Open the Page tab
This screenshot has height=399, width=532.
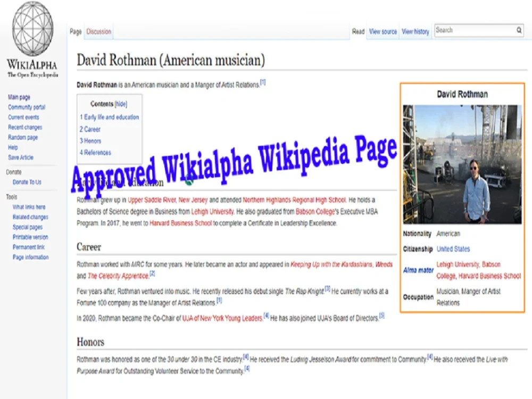(76, 31)
